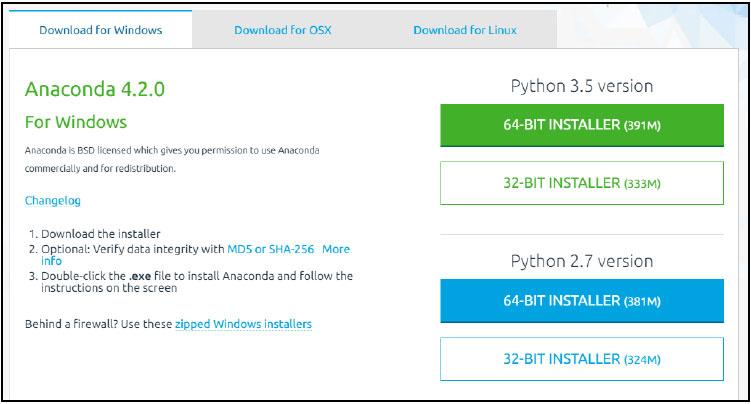Click the Python 3.5 version heading

pos(582,86)
